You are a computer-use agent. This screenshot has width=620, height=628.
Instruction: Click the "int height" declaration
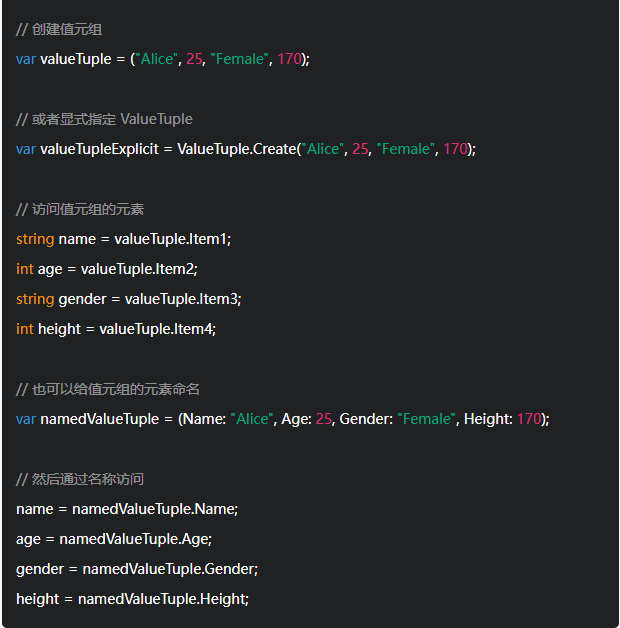49,329
